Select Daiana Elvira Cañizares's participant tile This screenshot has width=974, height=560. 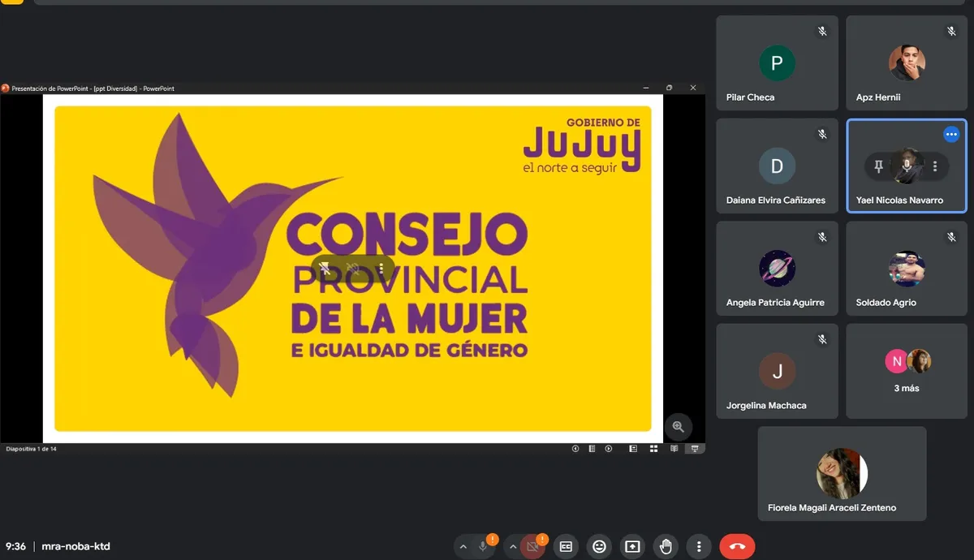tap(777, 166)
